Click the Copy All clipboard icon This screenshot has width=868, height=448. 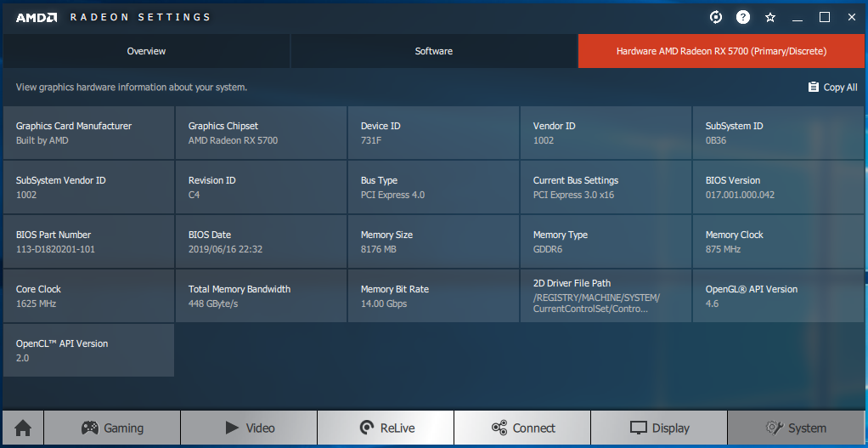tap(813, 87)
